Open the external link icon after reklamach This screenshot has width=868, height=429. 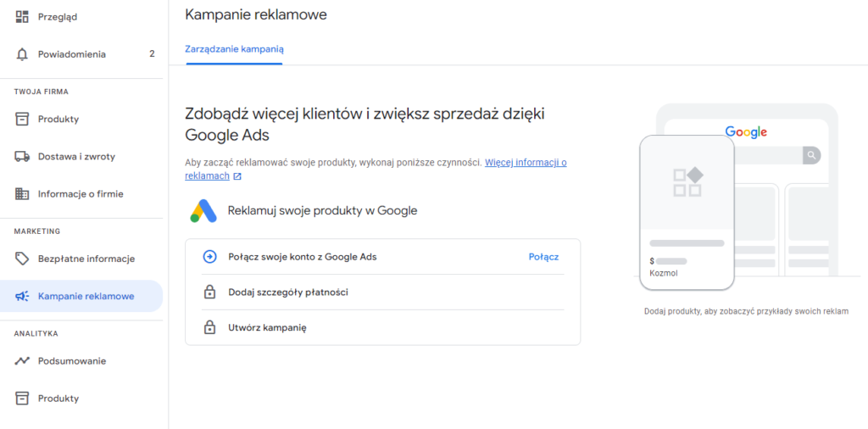[237, 176]
